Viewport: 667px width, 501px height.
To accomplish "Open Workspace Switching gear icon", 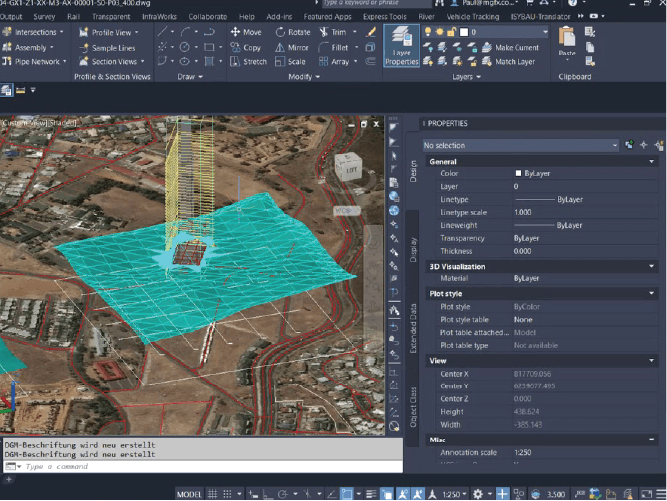I will pyautogui.click(x=478, y=494).
